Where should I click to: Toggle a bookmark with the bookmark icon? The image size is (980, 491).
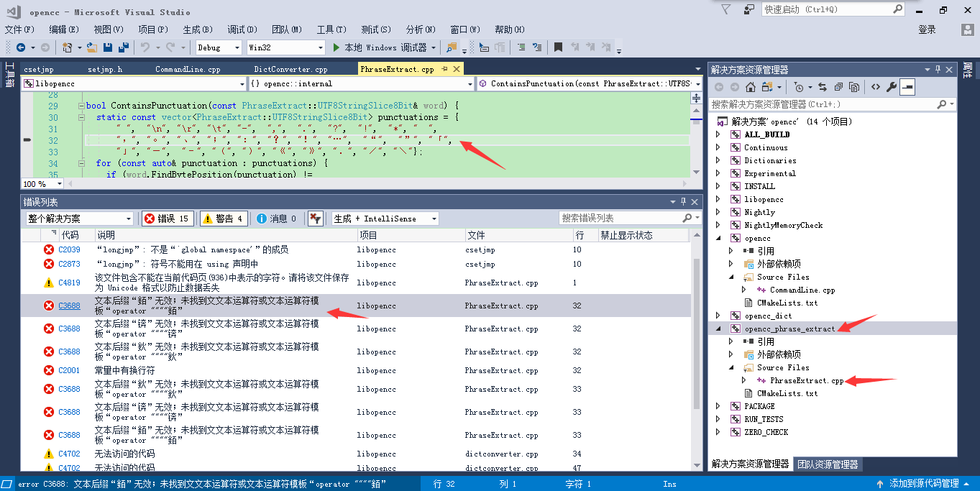tap(558, 47)
